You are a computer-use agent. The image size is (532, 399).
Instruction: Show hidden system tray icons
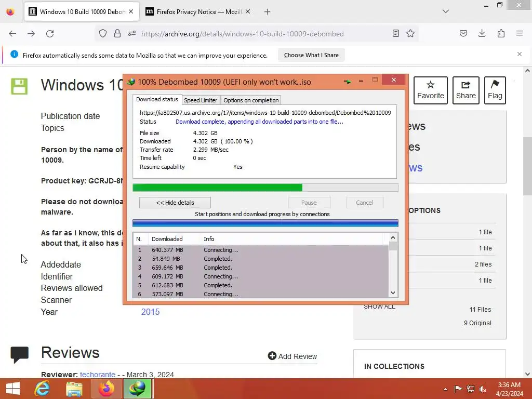(445, 389)
